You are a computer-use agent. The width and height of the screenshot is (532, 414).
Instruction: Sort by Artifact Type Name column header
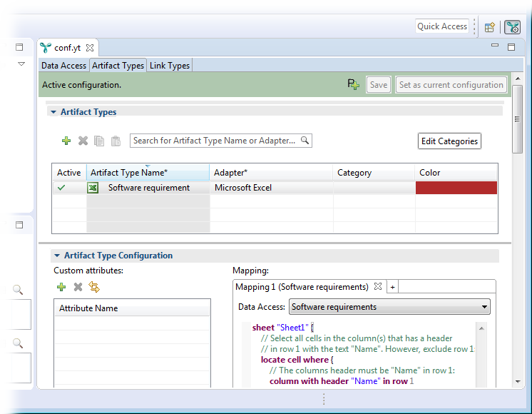(148, 173)
